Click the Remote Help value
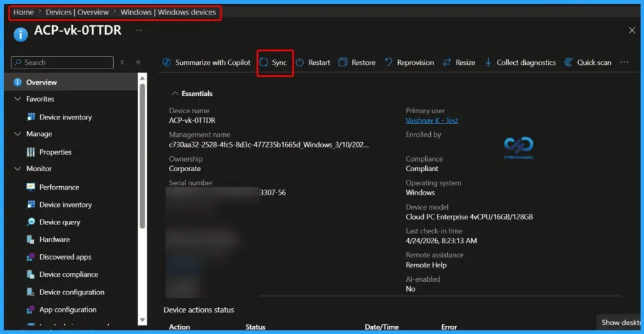The width and height of the screenshot is (644, 334). click(426, 265)
